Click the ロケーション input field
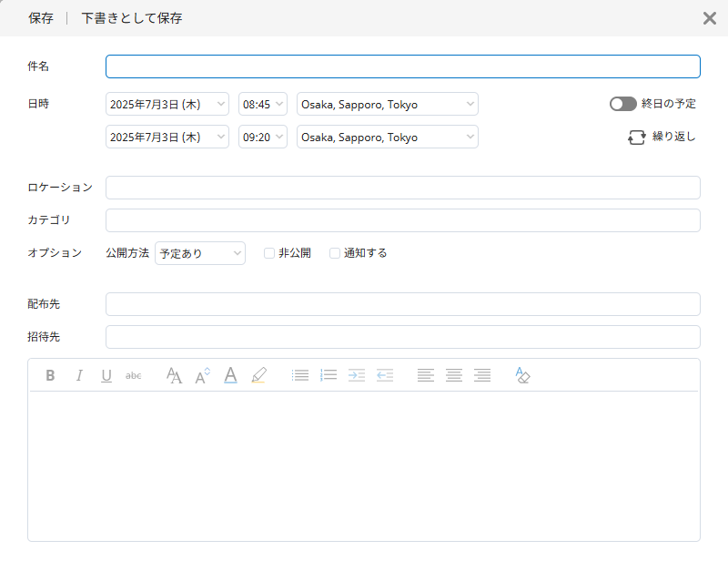The image size is (728, 571). pos(403,188)
